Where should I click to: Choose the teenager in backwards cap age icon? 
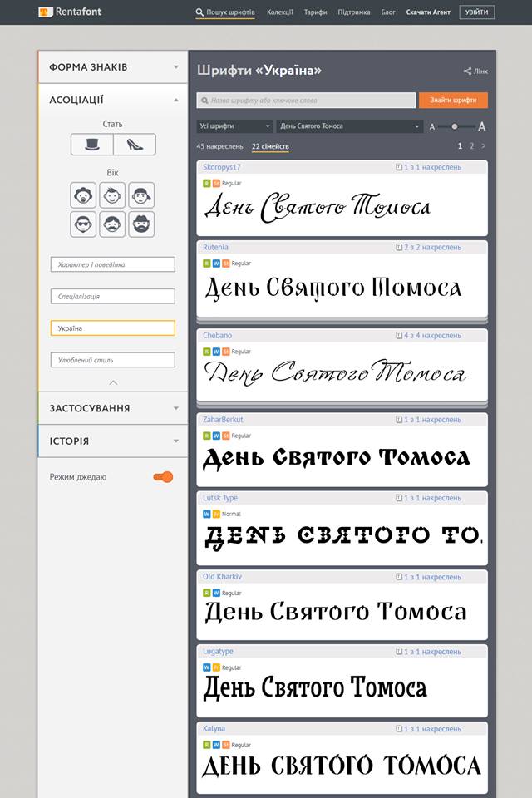click(x=141, y=195)
